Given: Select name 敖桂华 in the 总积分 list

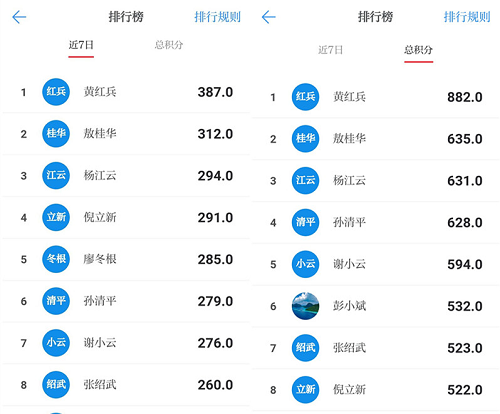Looking at the screenshot, I should (x=349, y=139).
